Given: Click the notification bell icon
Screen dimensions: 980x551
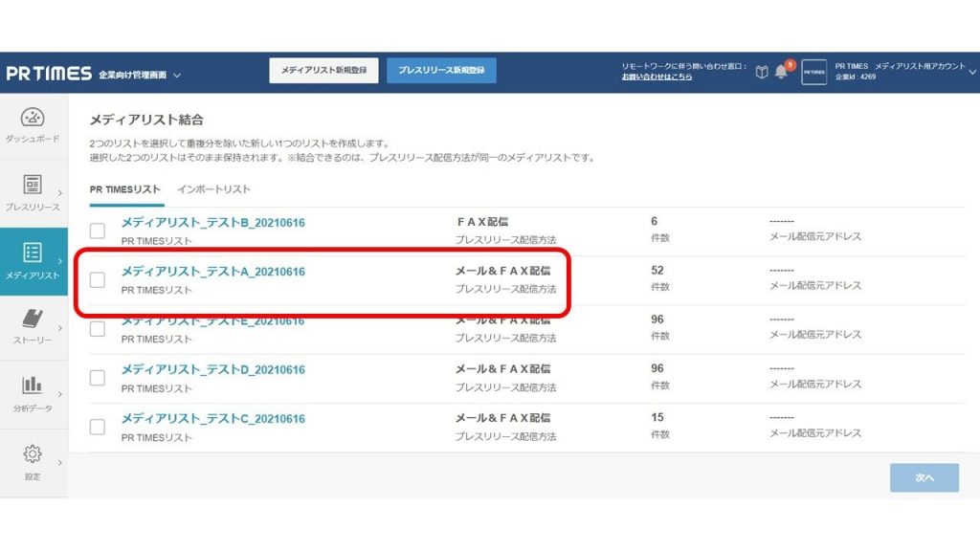Looking at the screenshot, I should (x=781, y=73).
